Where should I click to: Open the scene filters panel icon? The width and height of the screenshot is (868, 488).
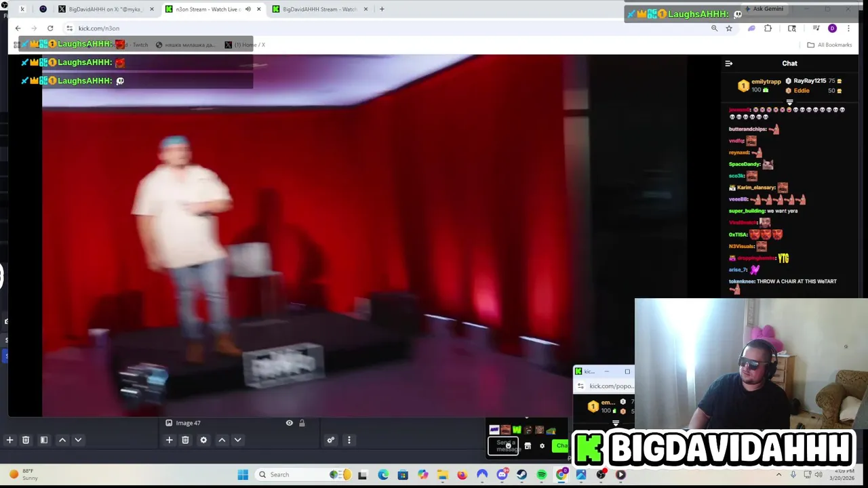[x=44, y=440]
